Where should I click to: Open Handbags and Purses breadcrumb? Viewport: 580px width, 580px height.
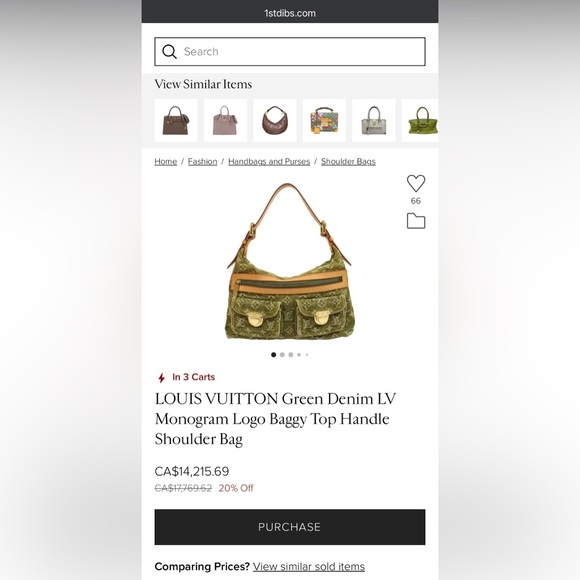point(269,162)
